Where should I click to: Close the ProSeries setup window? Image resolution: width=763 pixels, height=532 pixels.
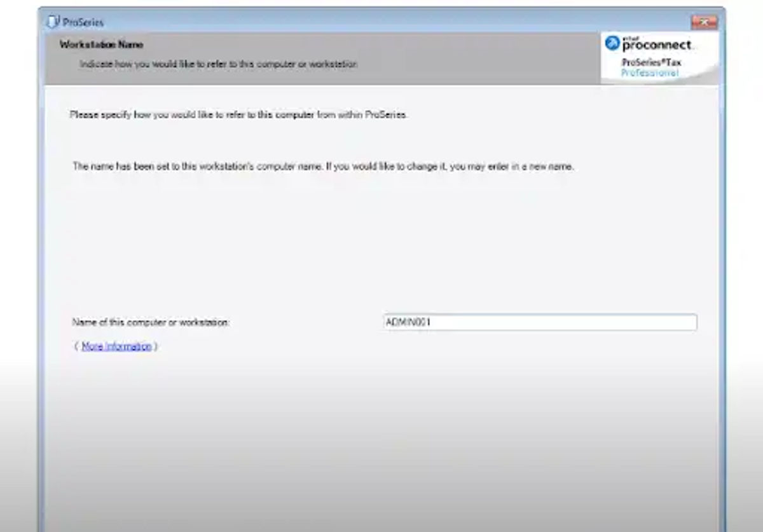[704, 22]
